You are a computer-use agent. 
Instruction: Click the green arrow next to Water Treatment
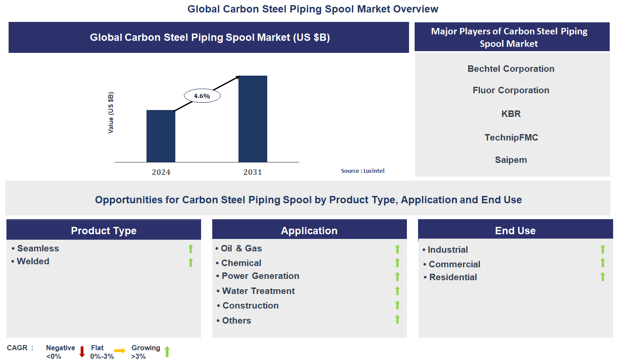click(397, 291)
